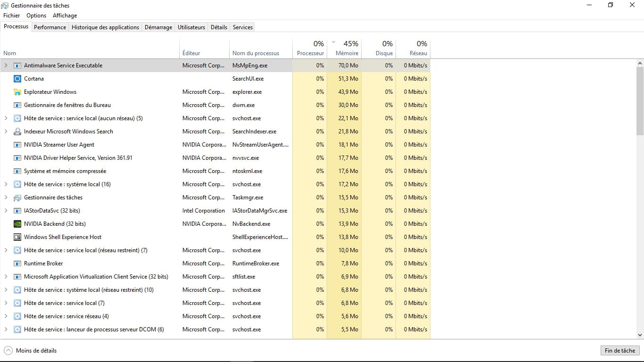Expand Hôte de service : service réseau (4)
644x362 pixels.
click(x=6, y=316)
